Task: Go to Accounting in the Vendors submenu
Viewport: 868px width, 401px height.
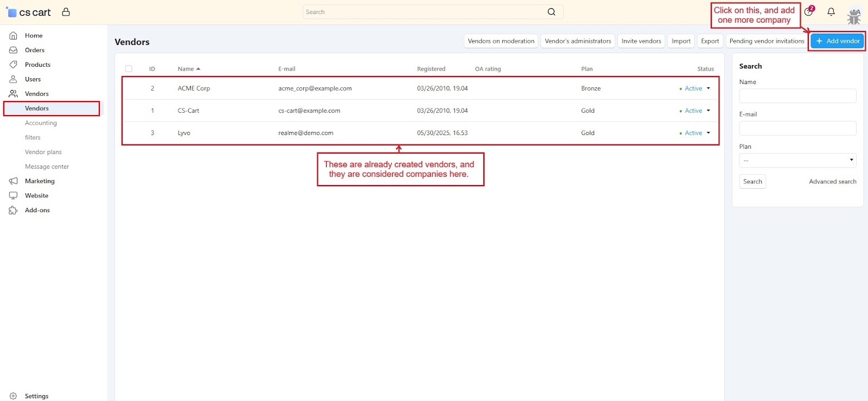Action: pyautogui.click(x=41, y=123)
